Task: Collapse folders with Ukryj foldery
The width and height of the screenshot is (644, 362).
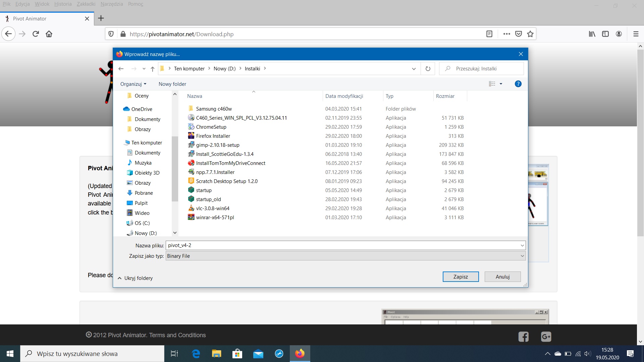Action: [x=135, y=278]
